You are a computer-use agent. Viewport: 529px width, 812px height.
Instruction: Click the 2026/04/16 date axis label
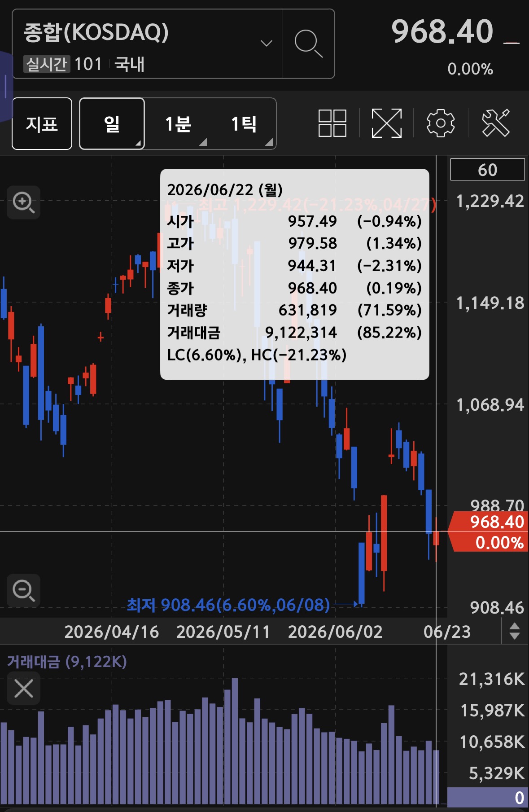coord(111,632)
